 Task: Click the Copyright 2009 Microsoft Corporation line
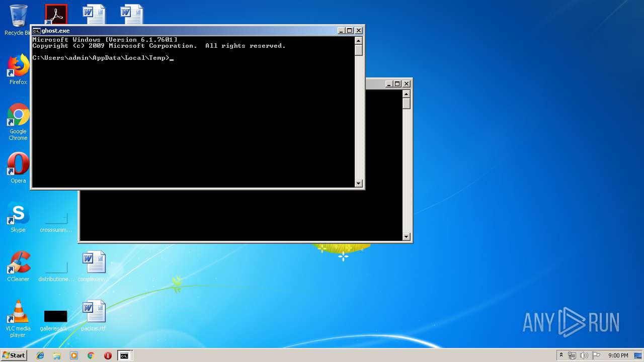coord(159,46)
